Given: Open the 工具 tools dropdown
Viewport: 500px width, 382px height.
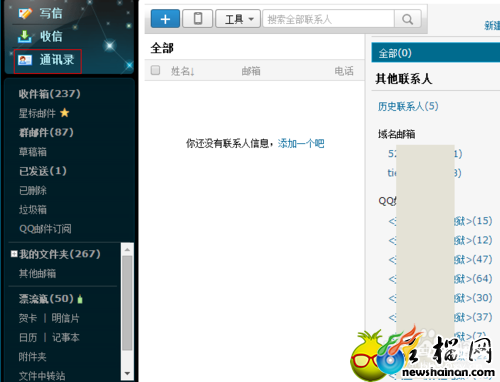Looking at the screenshot, I should [x=238, y=19].
